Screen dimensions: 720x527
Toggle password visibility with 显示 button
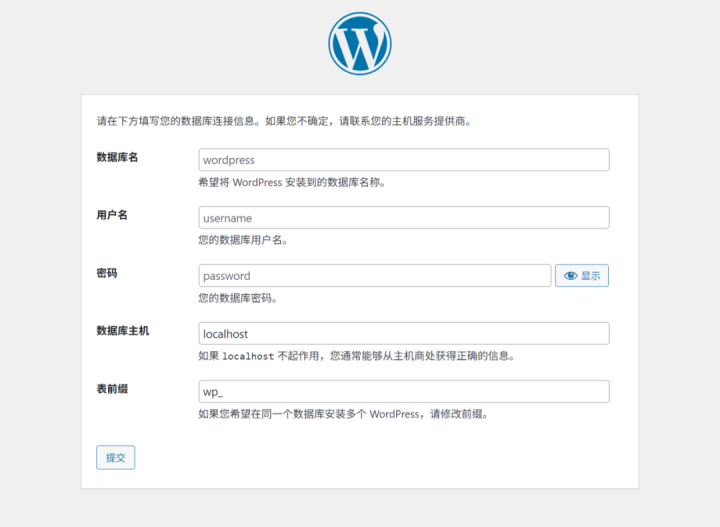(582, 275)
